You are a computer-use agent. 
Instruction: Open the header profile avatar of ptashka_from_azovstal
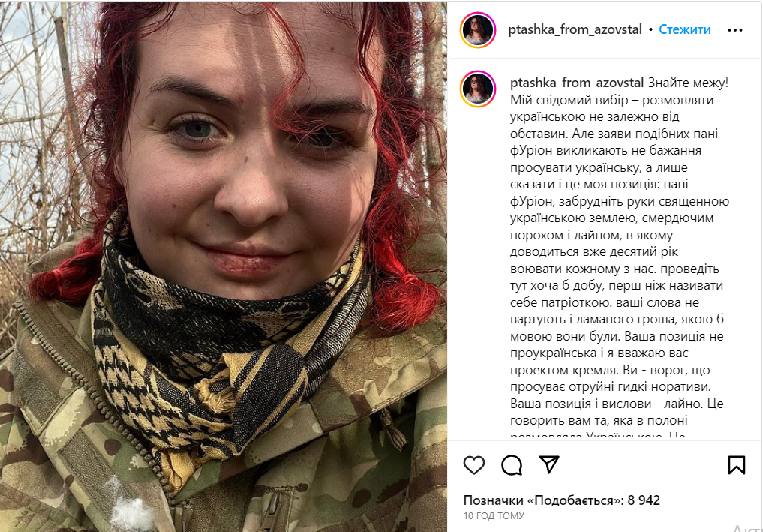point(478,30)
